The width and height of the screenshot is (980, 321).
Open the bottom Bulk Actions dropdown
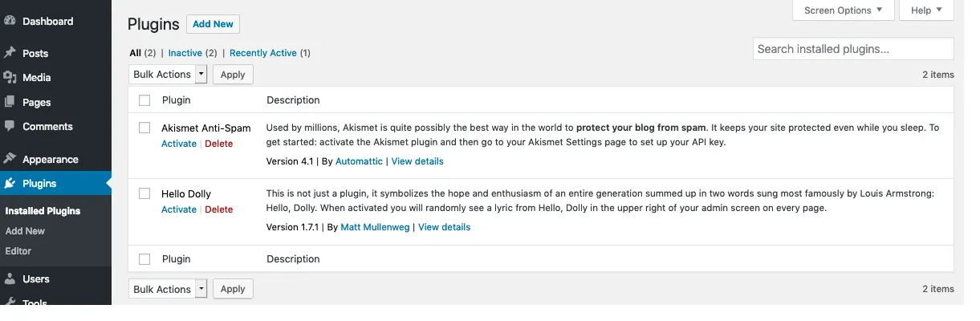(168, 289)
